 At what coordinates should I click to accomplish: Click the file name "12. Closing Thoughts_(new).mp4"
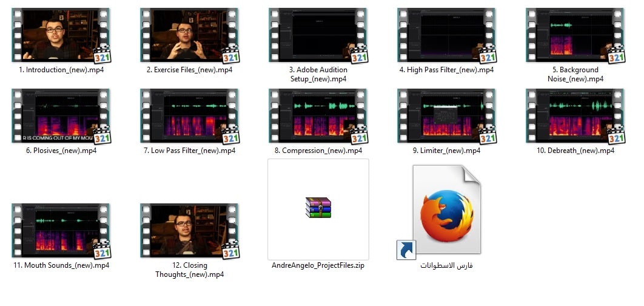189,270
